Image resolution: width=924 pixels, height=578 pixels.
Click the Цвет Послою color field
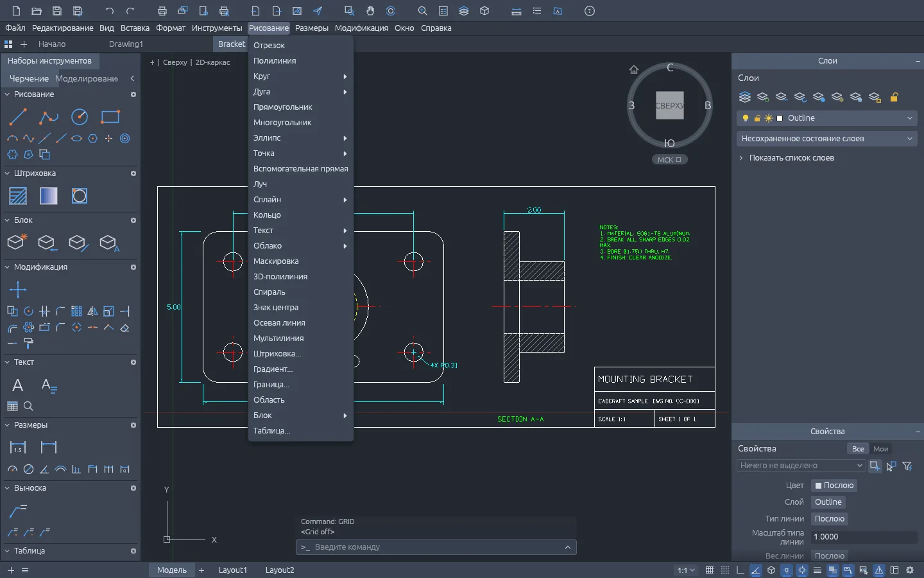tap(834, 486)
